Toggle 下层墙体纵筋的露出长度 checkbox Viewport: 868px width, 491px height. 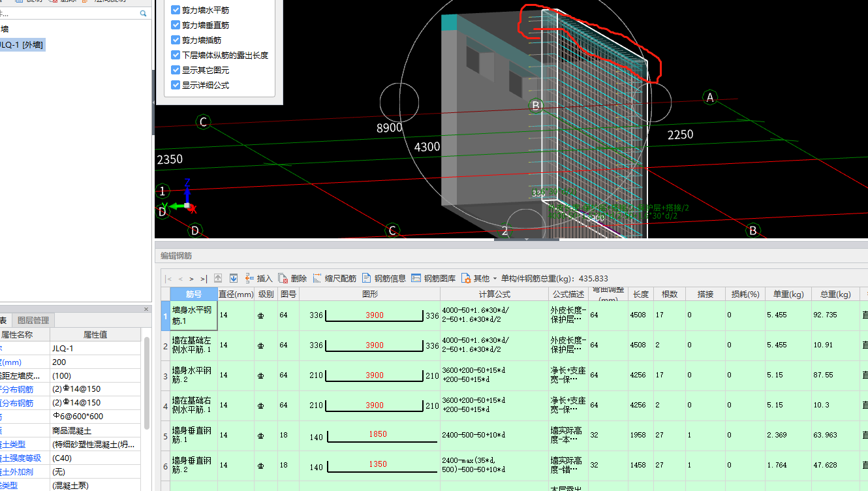pyautogui.click(x=176, y=55)
